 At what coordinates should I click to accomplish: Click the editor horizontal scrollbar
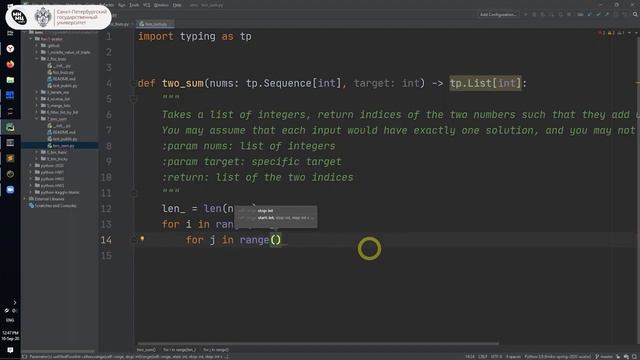pyautogui.click(x=318, y=344)
